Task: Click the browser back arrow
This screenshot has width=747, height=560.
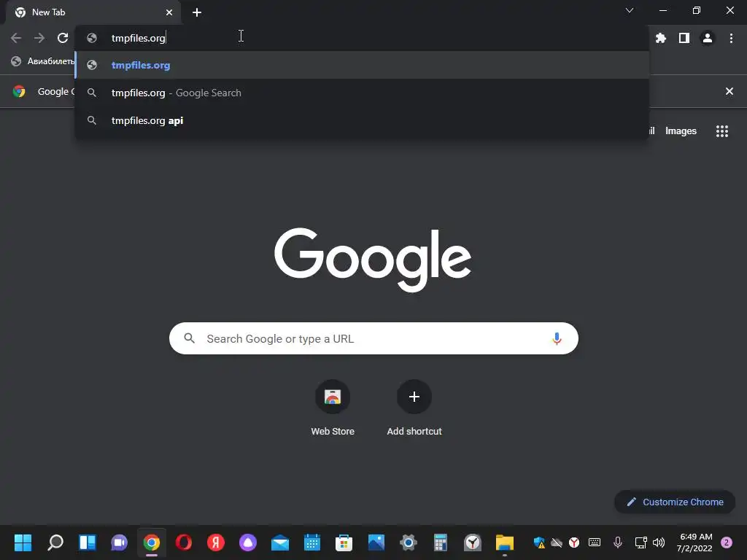Action: pyautogui.click(x=16, y=38)
